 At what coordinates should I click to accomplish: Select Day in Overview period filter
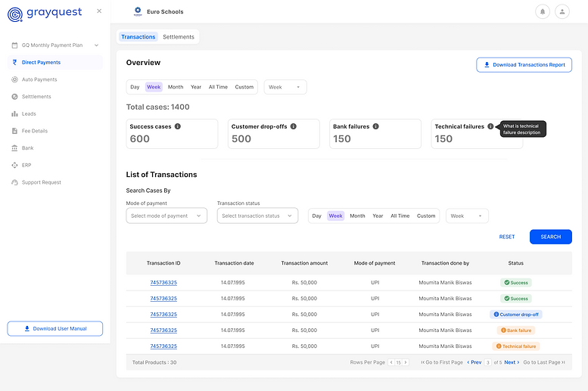coord(135,87)
